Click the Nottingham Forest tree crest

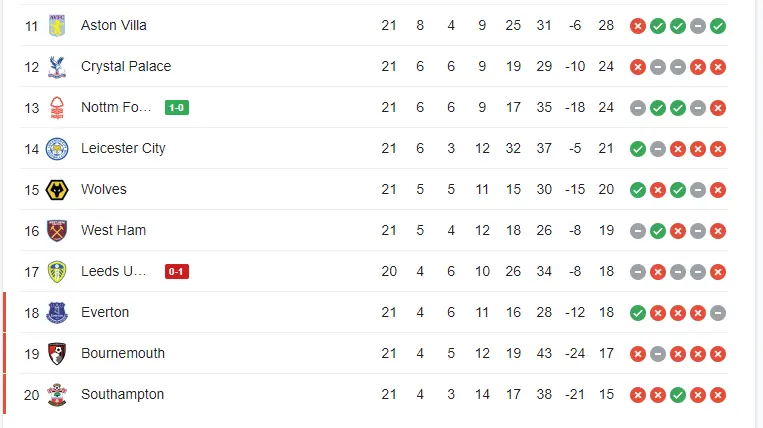(x=57, y=107)
